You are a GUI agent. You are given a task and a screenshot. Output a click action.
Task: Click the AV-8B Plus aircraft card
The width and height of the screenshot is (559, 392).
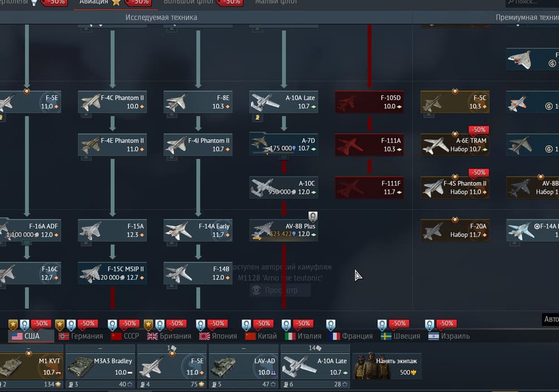point(284,230)
